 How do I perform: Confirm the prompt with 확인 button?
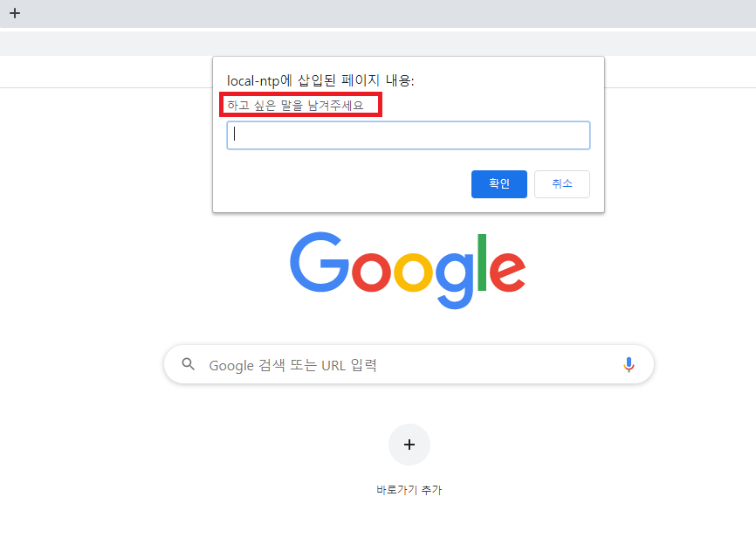(499, 183)
